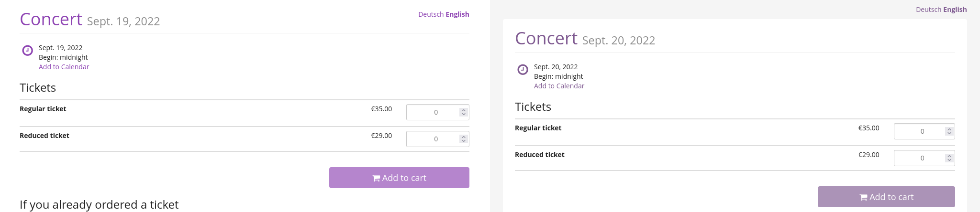Decrease Reduced ticket quantity for Sept. 20 concert
The width and height of the screenshot is (980, 212).
tap(949, 160)
